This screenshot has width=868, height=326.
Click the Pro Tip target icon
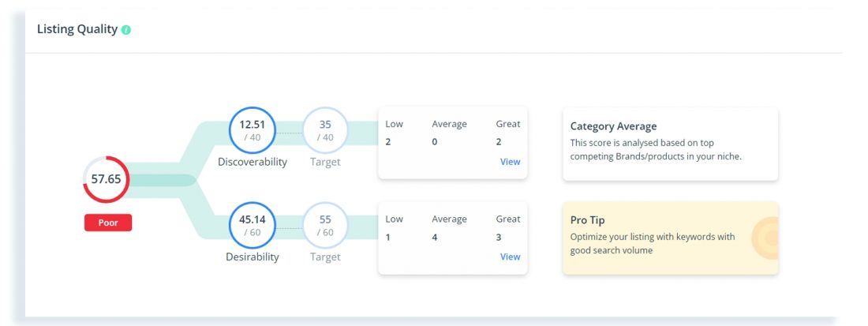[x=766, y=238]
